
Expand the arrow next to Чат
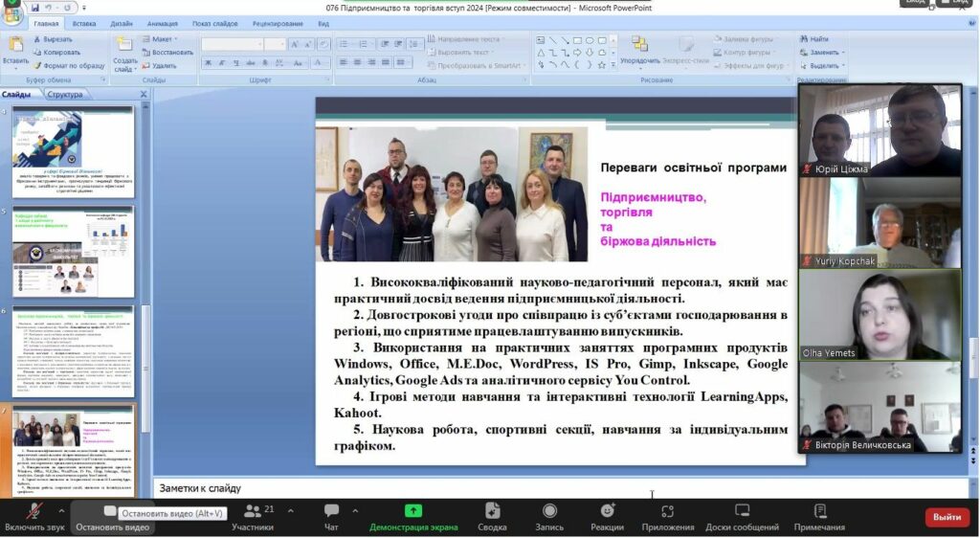click(355, 508)
